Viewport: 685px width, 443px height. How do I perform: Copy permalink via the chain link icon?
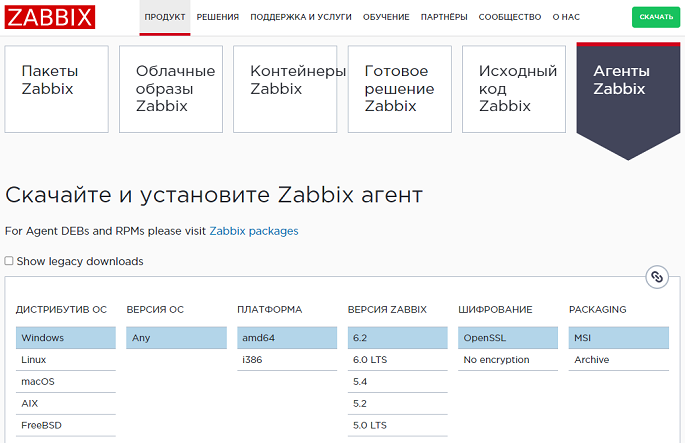pyautogui.click(x=657, y=277)
